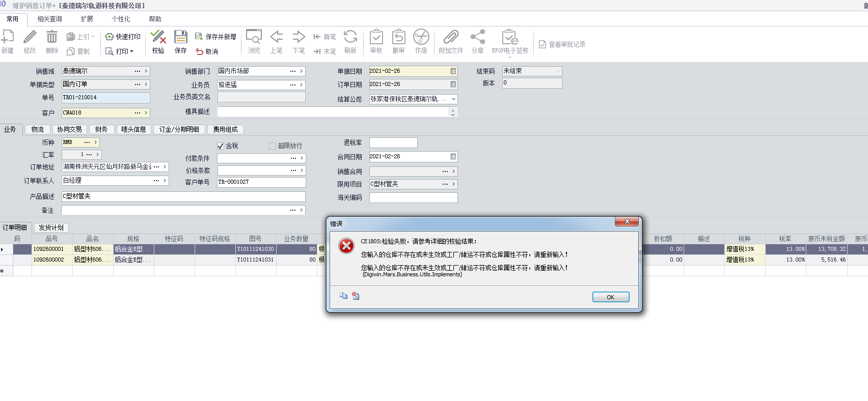Open 订单日期 calendar picker
Image resolution: width=868 pixels, height=401 pixels.
[x=453, y=84]
